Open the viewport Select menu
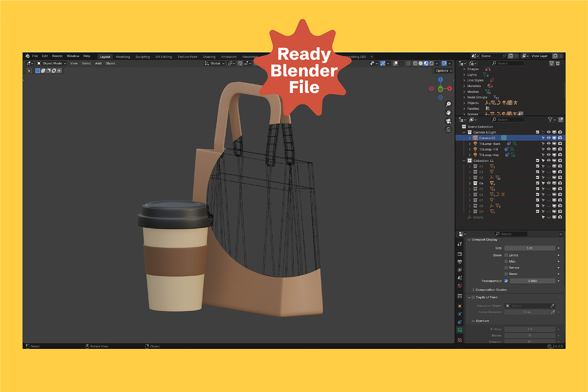 86,63
